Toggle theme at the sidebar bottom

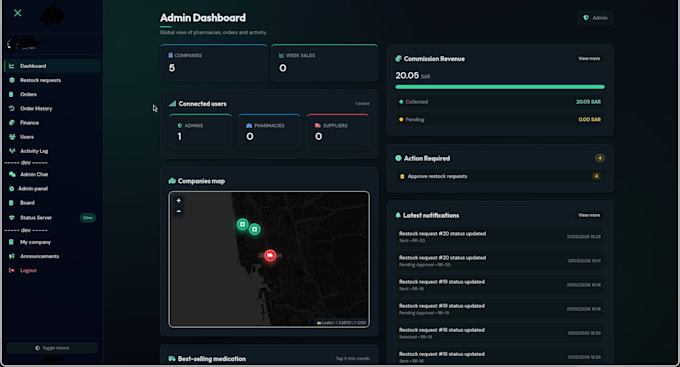pyautogui.click(x=52, y=348)
